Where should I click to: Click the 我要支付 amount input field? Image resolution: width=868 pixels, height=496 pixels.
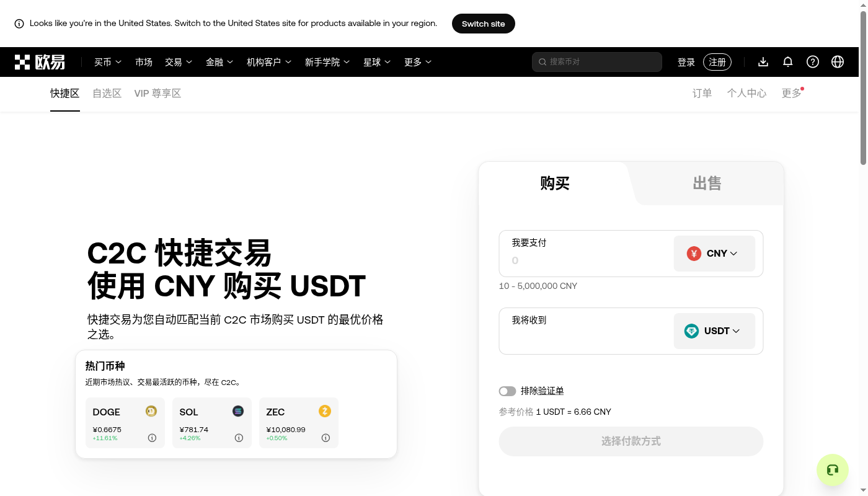586,260
